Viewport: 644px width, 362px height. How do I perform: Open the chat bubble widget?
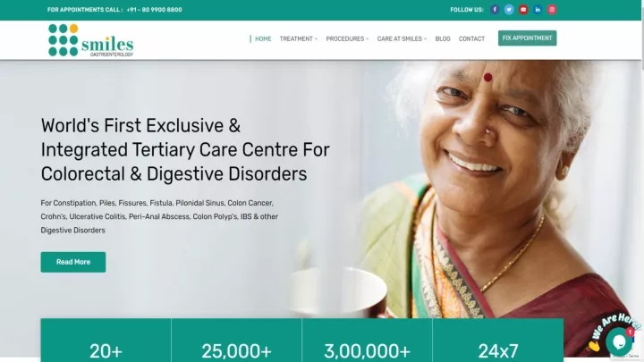(619, 341)
